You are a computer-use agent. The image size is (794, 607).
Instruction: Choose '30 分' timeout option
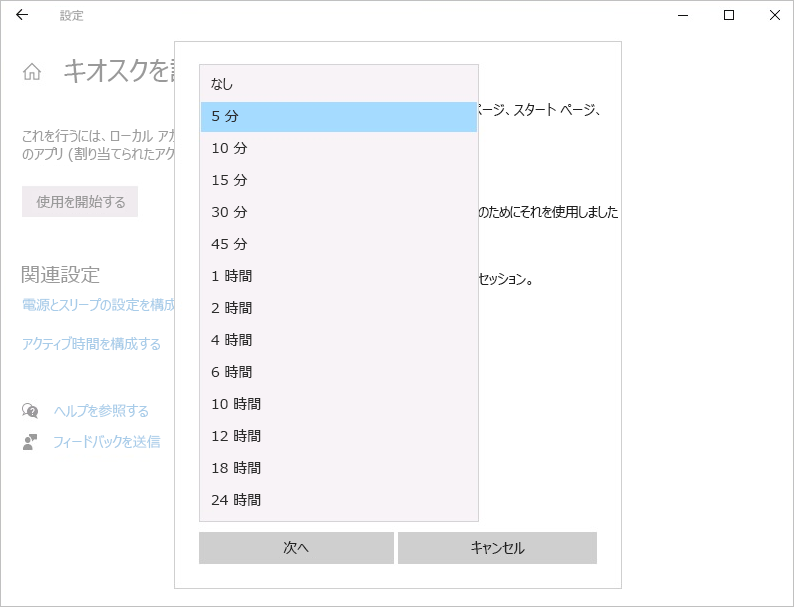click(338, 212)
